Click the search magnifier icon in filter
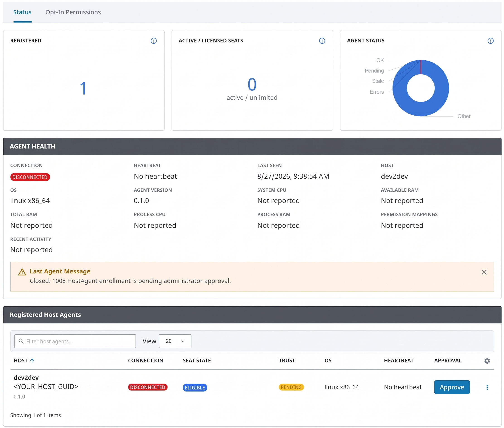Image resolution: width=504 pixels, height=428 pixels. click(x=21, y=341)
